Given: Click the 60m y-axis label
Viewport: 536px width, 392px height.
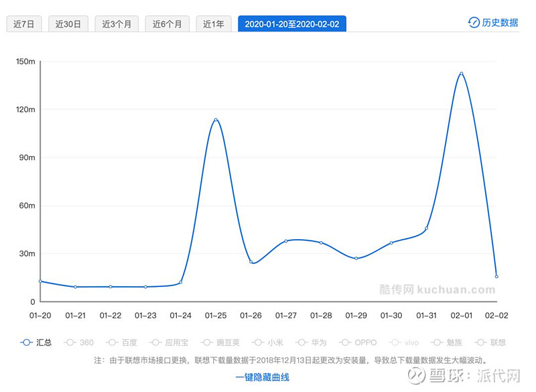Looking at the screenshot, I should click(x=27, y=206).
